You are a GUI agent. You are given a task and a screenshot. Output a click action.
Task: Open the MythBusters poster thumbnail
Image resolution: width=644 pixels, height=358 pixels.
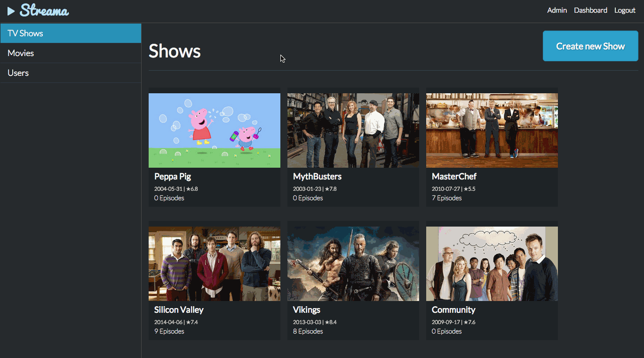[x=353, y=130]
